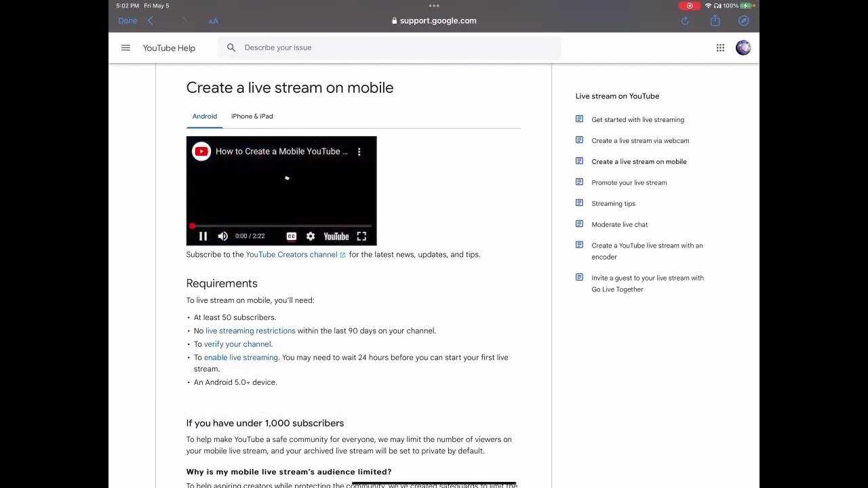Click the 'At least 50 subscribers.' bullet

[x=235, y=317]
